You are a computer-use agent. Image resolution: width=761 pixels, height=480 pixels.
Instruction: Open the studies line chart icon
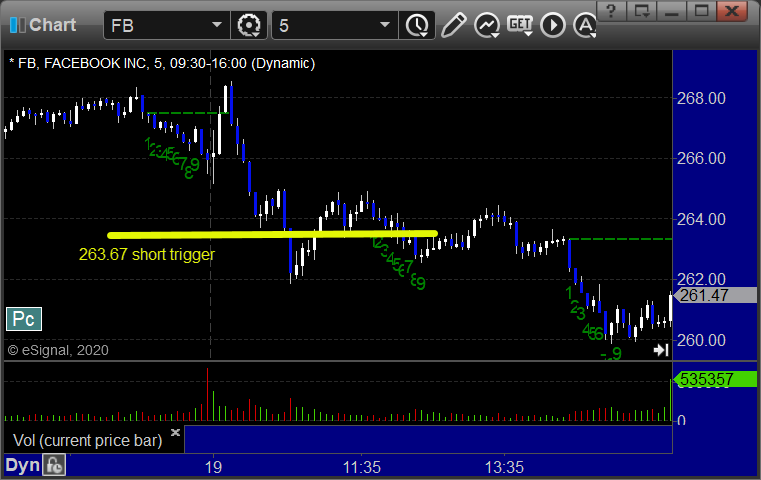click(487, 25)
